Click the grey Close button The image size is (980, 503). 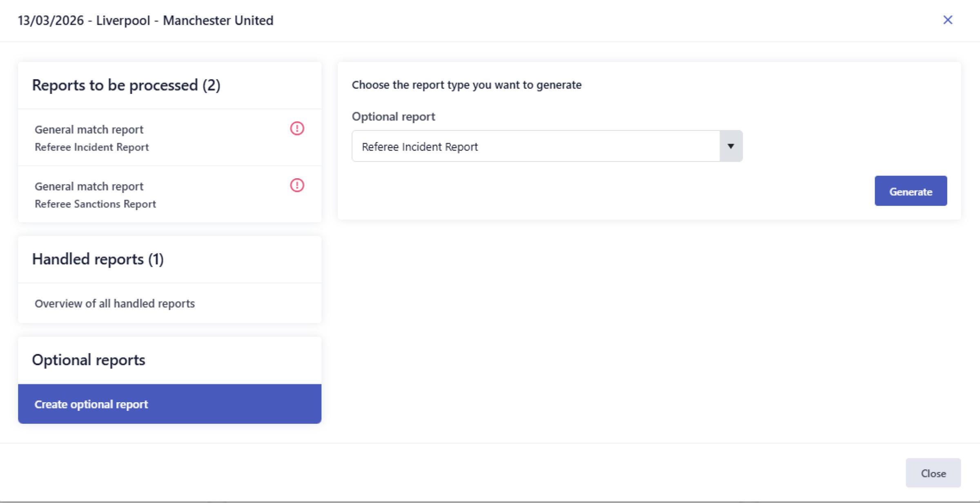[x=933, y=473]
